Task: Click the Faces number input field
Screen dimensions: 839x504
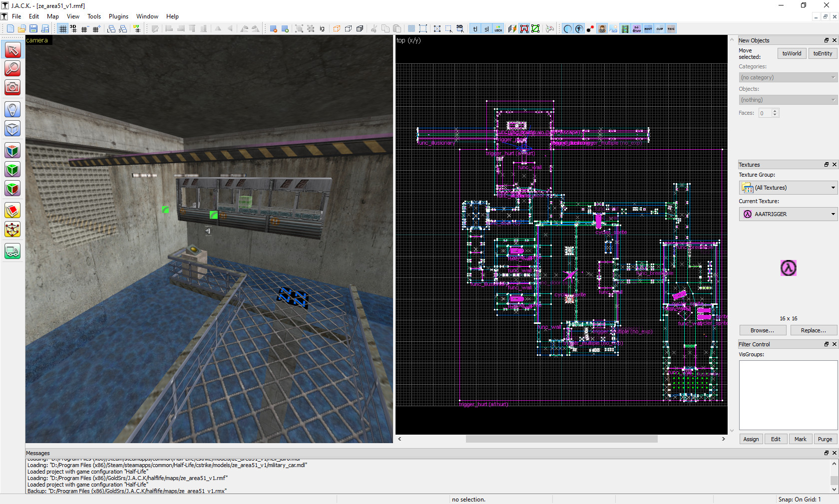Action: pyautogui.click(x=765, y=113)
